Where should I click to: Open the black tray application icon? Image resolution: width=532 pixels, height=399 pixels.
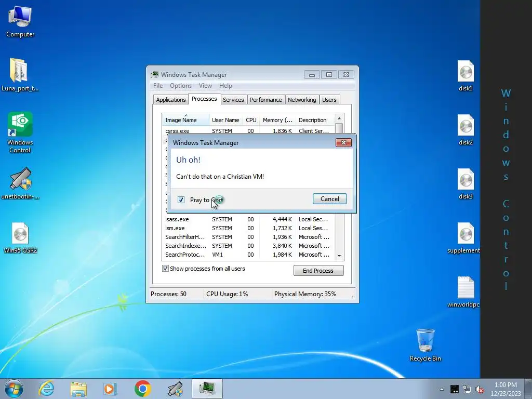tap(454, 389)
